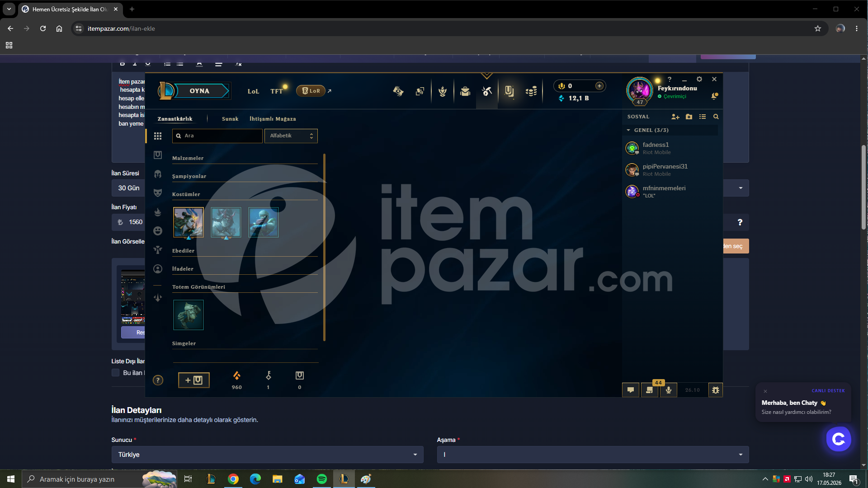This screenshot has height=488, width=868.
Task: Open chat with fadness1
Action: pos(672,148)
